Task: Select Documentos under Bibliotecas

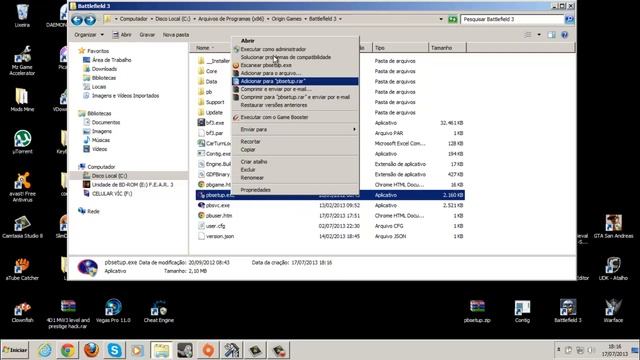Action: pos(102,122)
